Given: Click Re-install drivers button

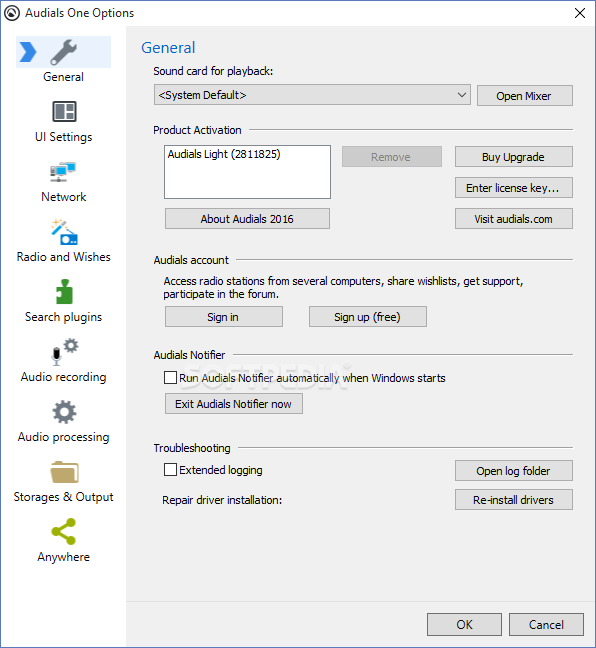Looking at the screenshot, I should click(x=513, y=500).
